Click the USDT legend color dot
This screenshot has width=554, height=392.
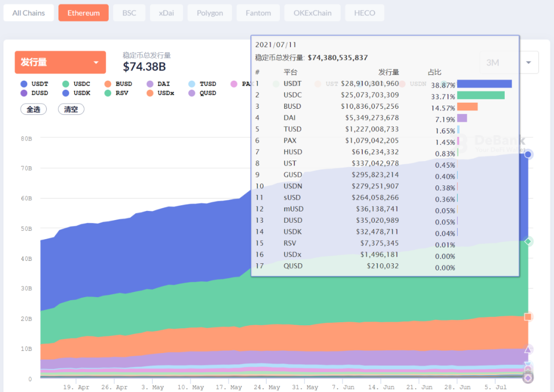pyautogui.click(x=24, y=84)
